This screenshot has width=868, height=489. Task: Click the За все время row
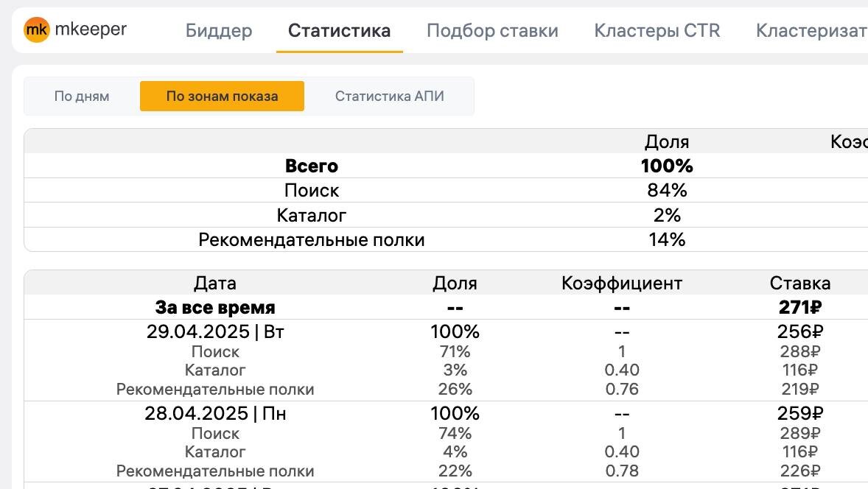[x=214, y=308]
